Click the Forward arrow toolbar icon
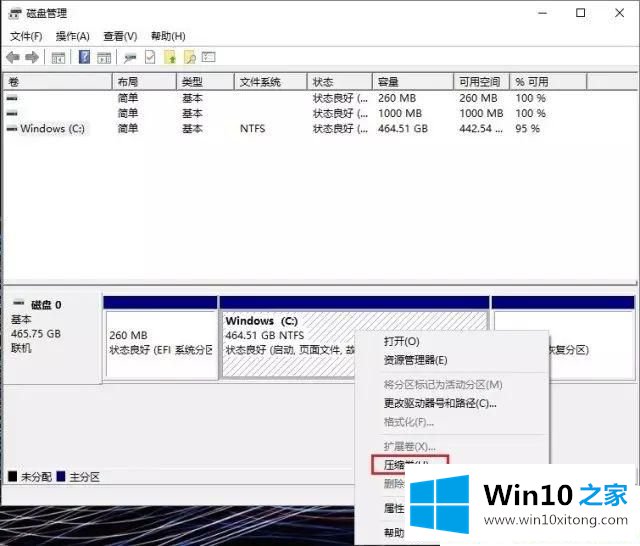The image size is (640, 546). [x=32, y=58]
